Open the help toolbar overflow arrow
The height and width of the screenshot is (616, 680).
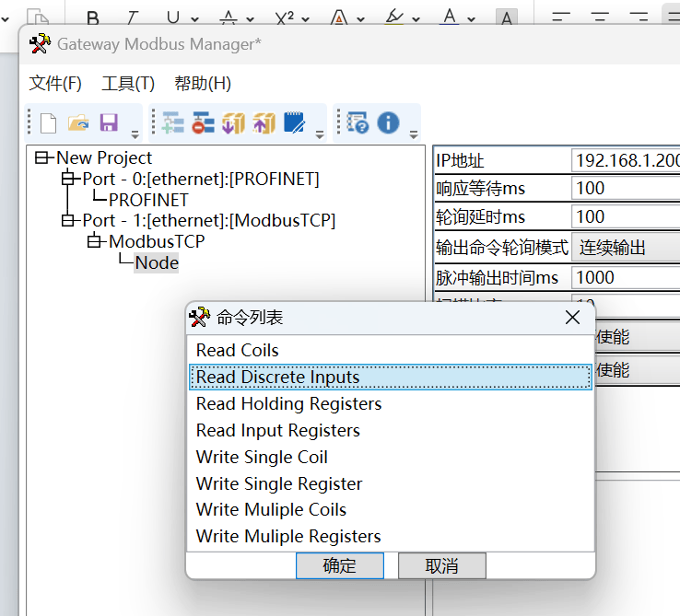[x=414, y=134]
